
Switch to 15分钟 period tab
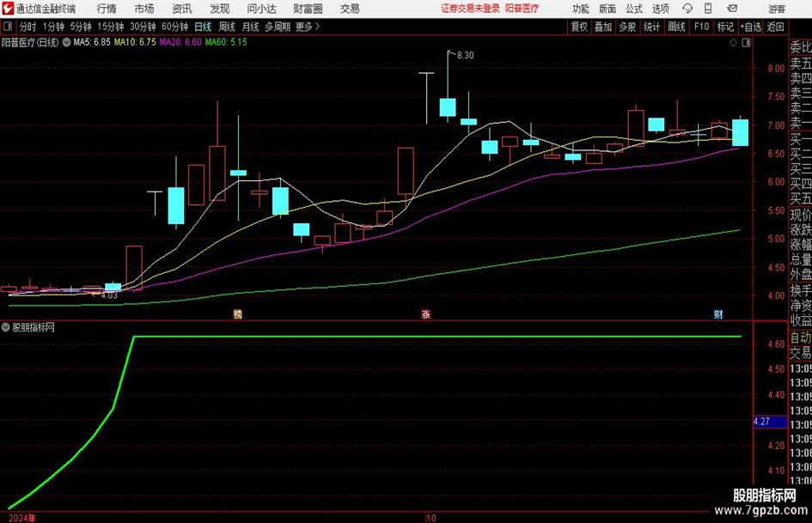tap(110, 27)
